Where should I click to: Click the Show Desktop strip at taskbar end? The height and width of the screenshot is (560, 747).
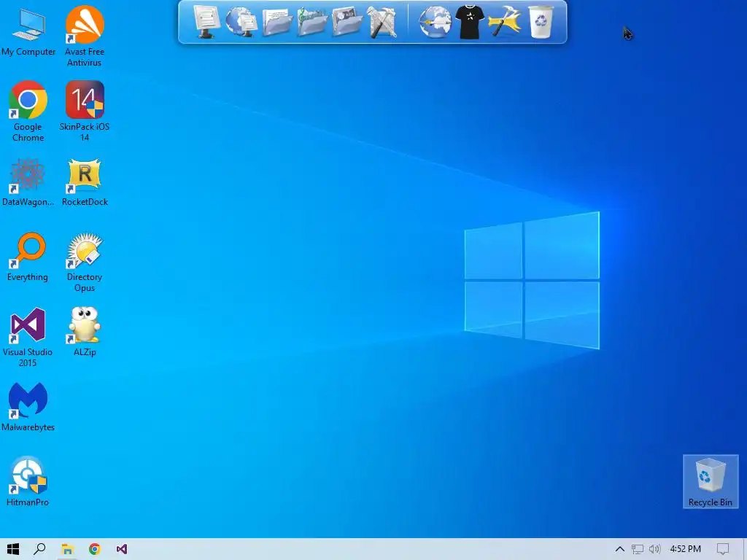(745, 549)
